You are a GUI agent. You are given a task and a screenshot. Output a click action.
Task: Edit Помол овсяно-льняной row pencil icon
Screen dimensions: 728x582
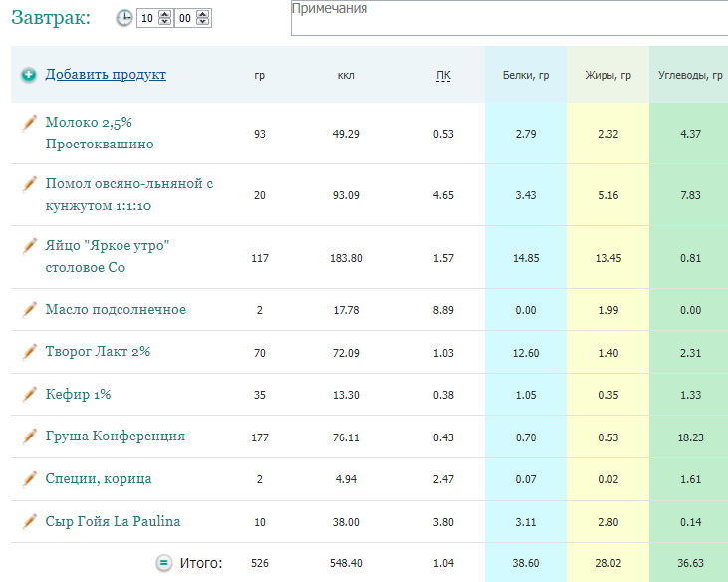coord(29,184)
